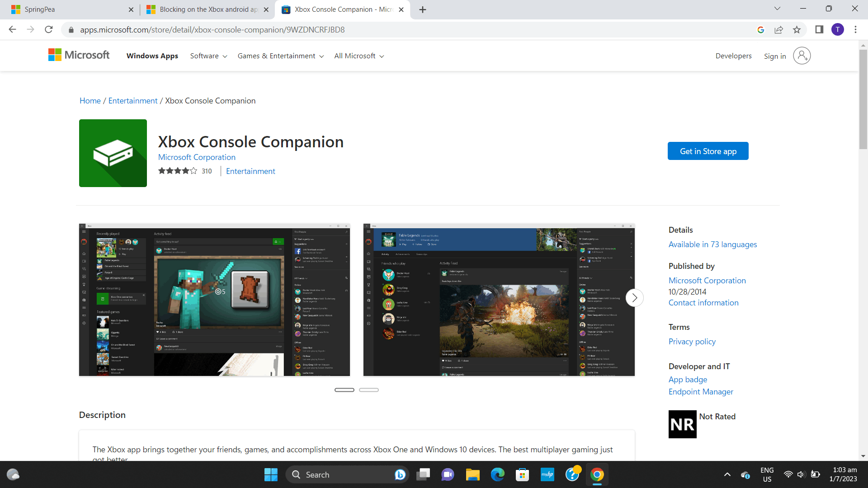
Task: Open Entertainment breadcrumb link
Action: [133, 101]
